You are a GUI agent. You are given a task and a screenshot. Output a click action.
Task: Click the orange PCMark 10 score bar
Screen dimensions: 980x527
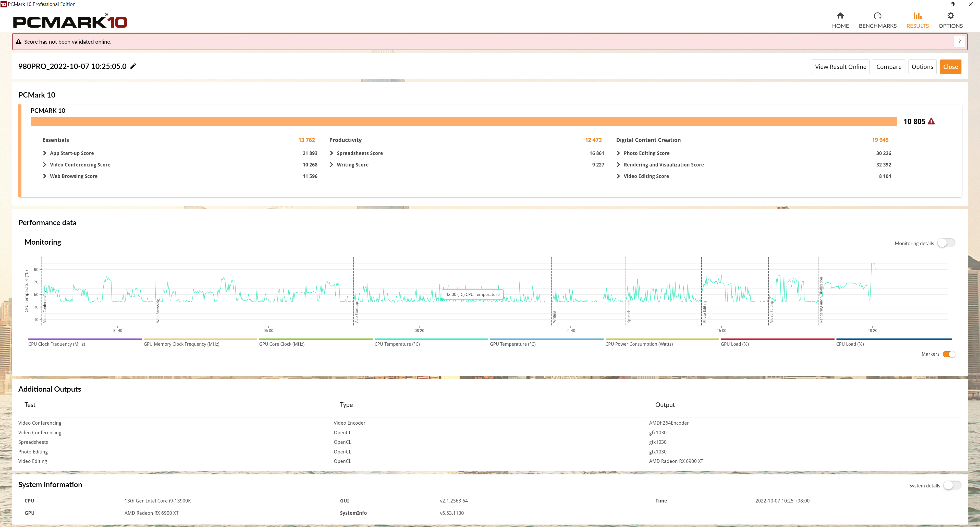[463, 121]
